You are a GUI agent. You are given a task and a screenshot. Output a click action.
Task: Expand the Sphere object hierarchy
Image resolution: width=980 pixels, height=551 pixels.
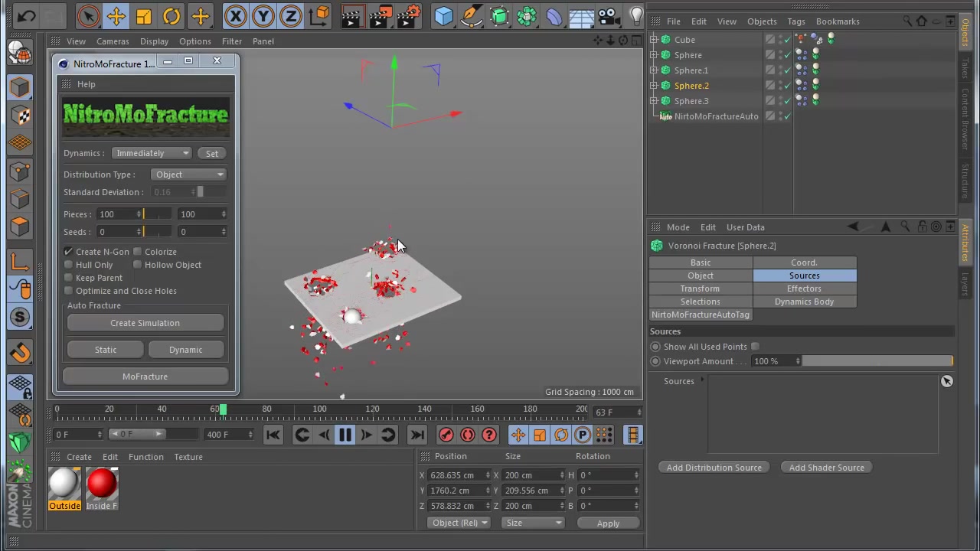coord(654,55)
